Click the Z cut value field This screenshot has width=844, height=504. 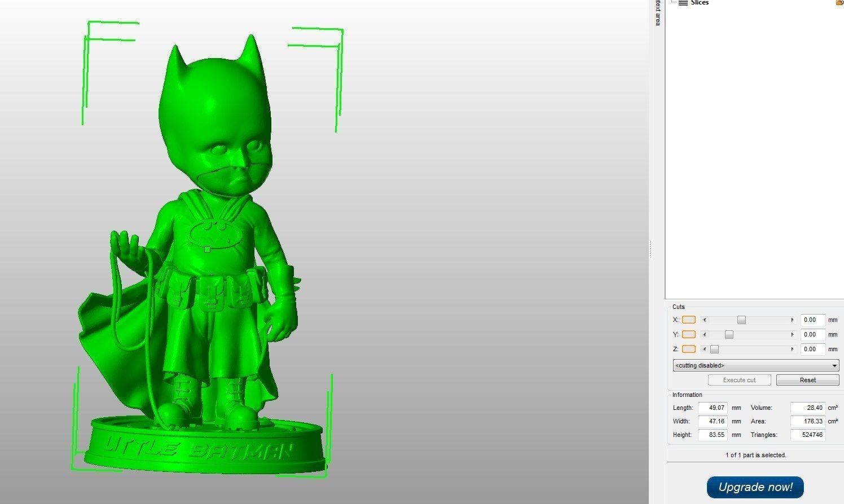click(812, 349)
